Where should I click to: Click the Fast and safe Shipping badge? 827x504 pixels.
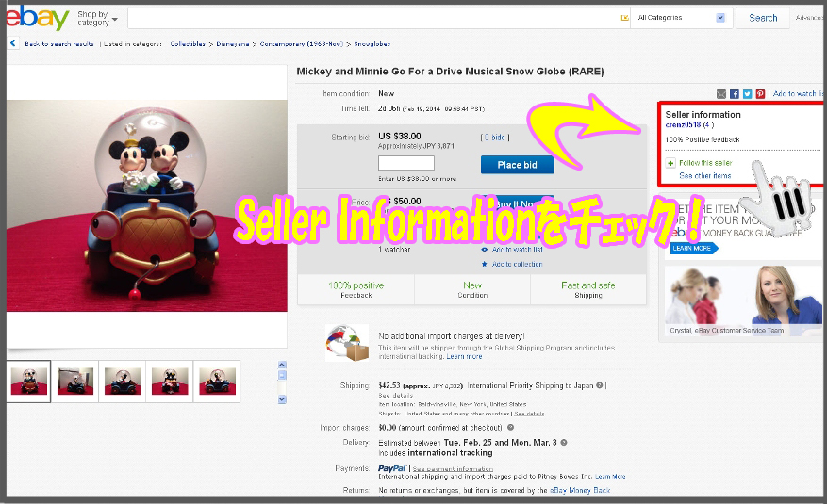coord(588,289)
